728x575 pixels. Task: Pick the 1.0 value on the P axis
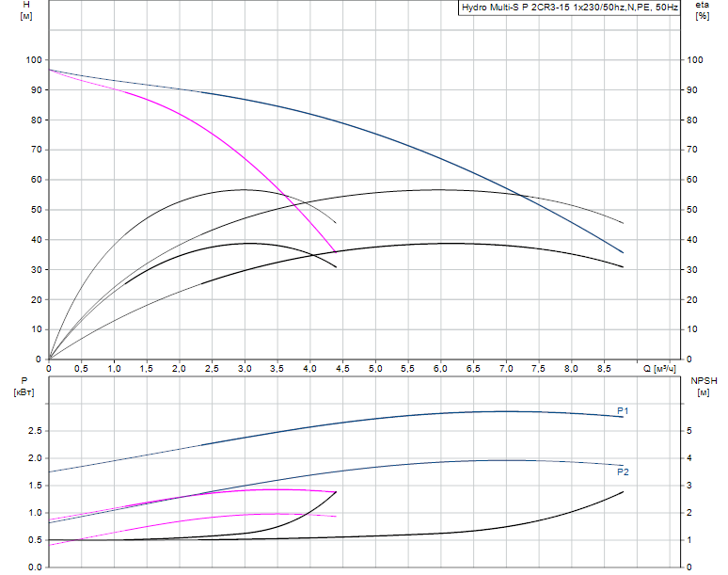coord(35,513)
